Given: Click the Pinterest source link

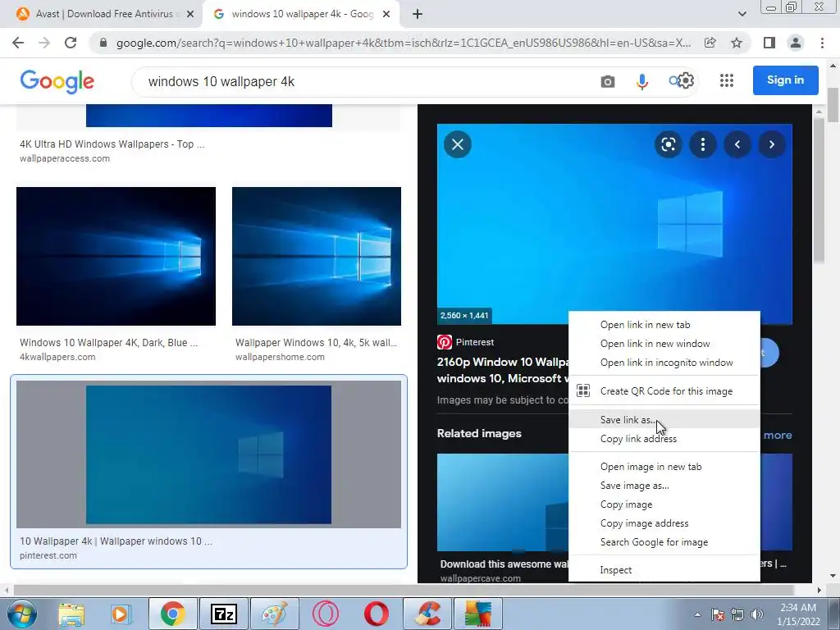Looking at the screenshot, I should (x=466, y=342).
